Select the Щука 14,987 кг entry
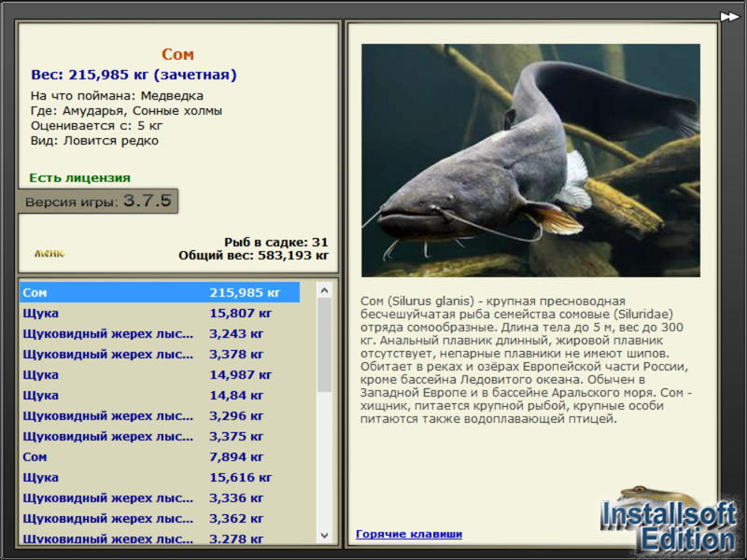Viewport: 747px width, 560px height. (160, 375)
